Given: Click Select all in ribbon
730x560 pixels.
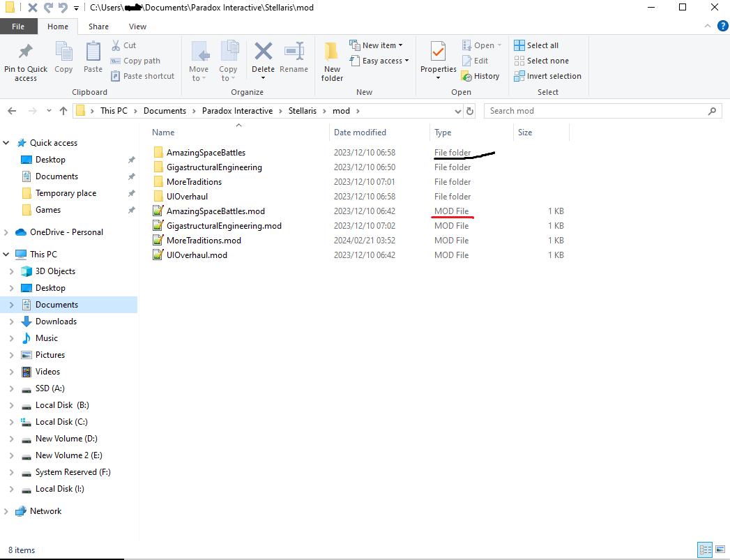Looking at the screenshot, I should click(536, 45).
